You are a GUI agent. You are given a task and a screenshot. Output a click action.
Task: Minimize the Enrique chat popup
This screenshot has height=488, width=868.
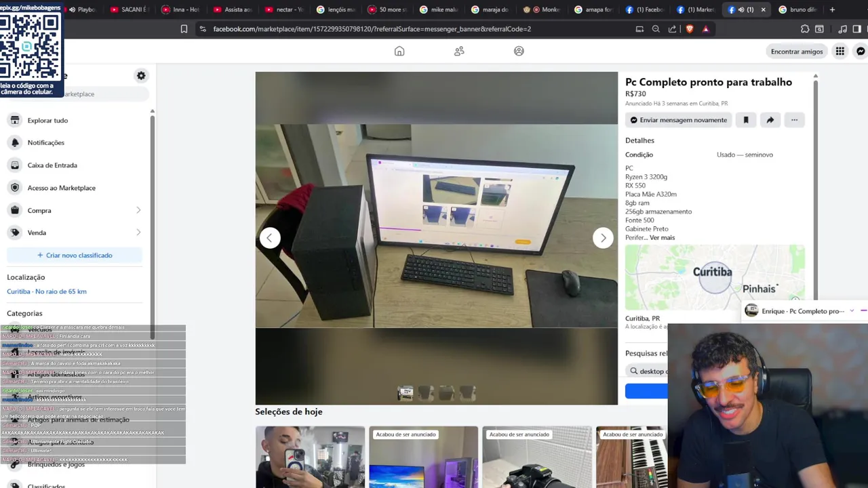pyautogui.click(x=863, y=311)
